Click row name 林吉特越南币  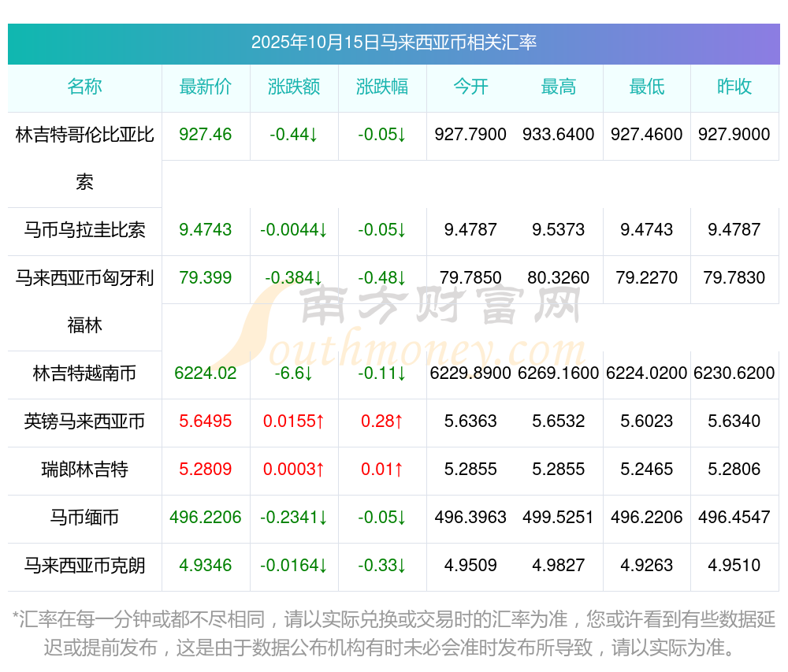tap(84, 373)
